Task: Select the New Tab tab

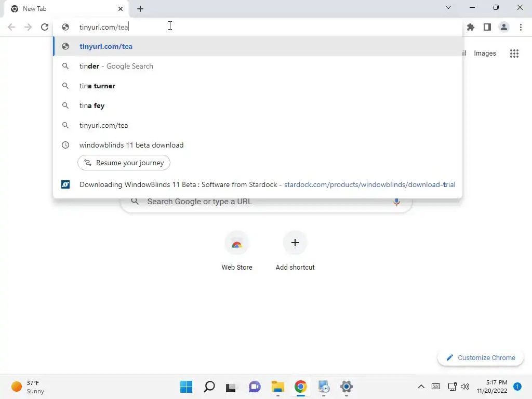Action: 66,9
